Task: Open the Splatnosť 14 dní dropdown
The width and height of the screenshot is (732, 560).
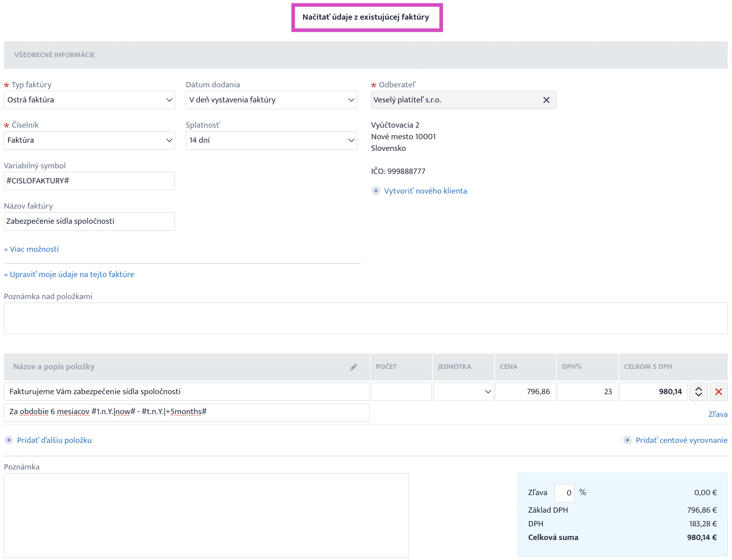Action: click(x=271, y=140)
